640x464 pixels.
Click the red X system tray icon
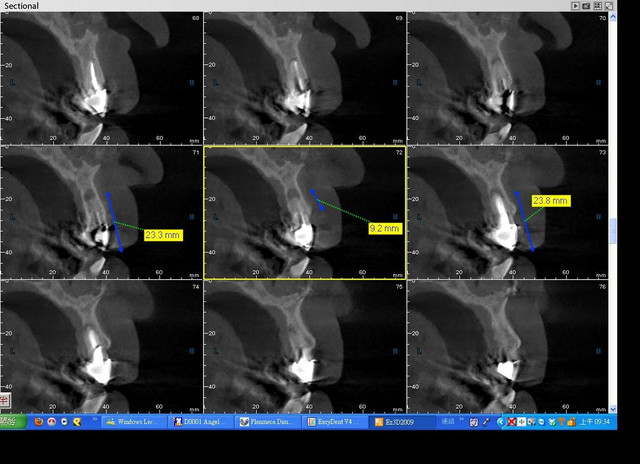[x=511, y=422]
